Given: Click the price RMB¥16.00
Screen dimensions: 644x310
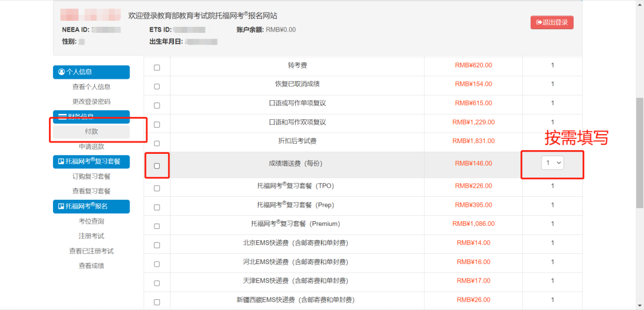Looking at the screenshot, I should 473,262.
